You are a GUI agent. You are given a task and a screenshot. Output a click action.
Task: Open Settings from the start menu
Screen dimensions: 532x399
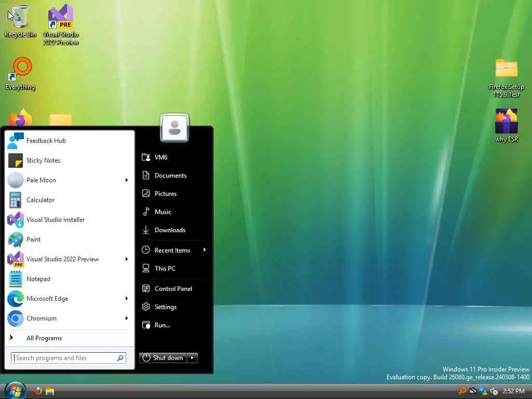[x=174, y=307]
